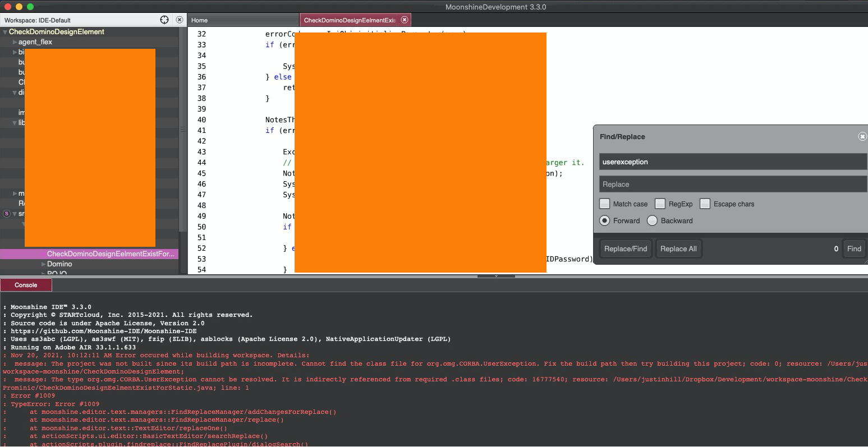Click the 'else' keyword on line 36
Viewport: 868px width, 447px height.
pos(283,77)
